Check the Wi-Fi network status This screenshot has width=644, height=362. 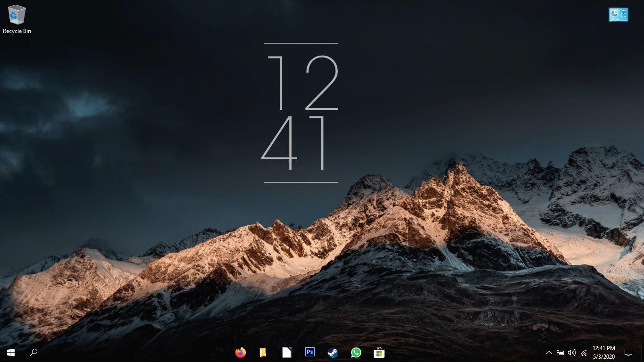[x=583, y=352]
